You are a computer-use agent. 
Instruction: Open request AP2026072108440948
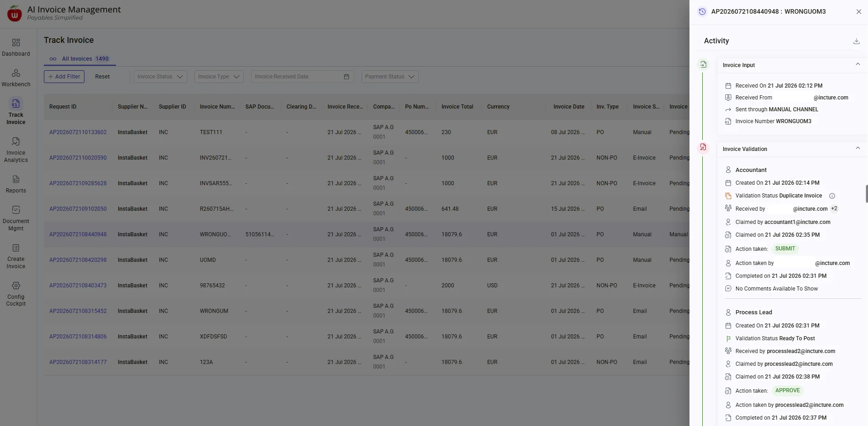pyautogui.click(x=78, y=234)
